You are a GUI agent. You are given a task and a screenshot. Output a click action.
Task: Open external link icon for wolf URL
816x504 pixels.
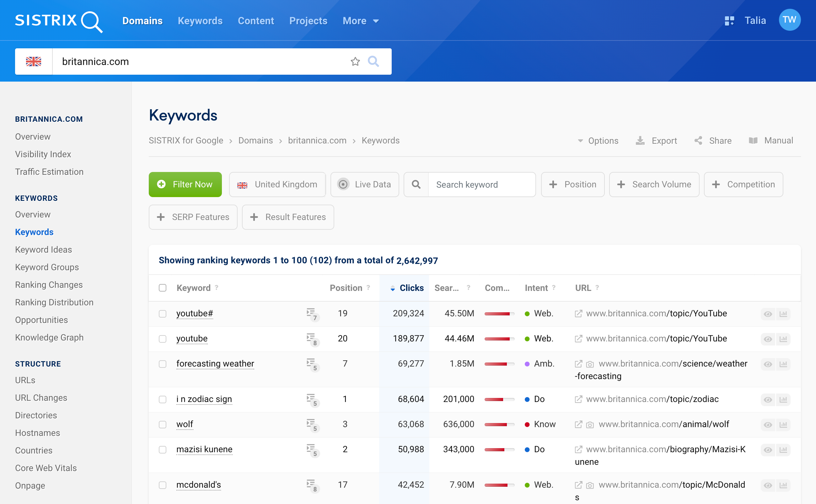[578, 424]
